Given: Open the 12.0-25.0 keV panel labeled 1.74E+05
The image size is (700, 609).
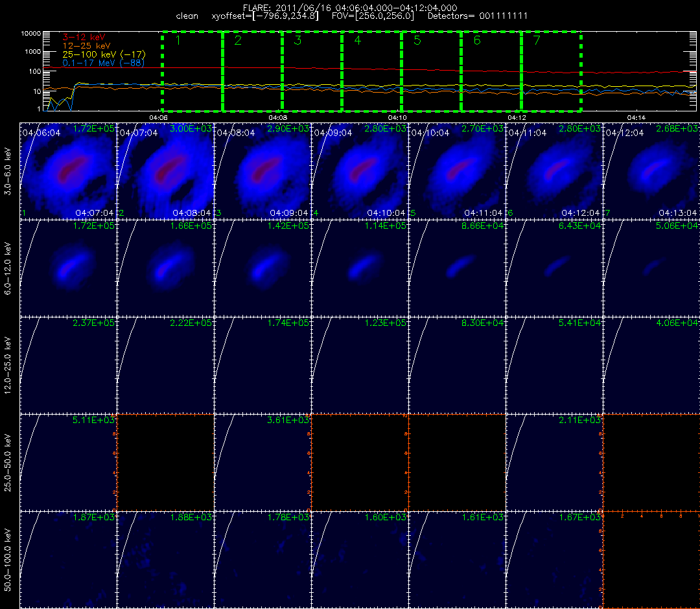Looking at the screenshot, I should tap(263, 365).
